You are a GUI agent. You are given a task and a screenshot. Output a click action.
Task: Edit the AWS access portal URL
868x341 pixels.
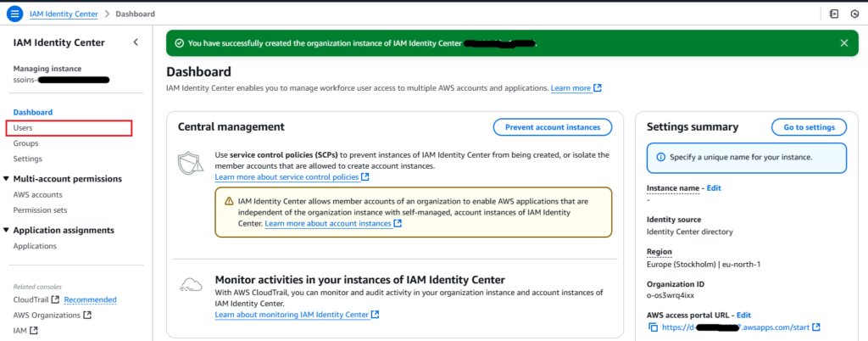(x=743, y=315)
